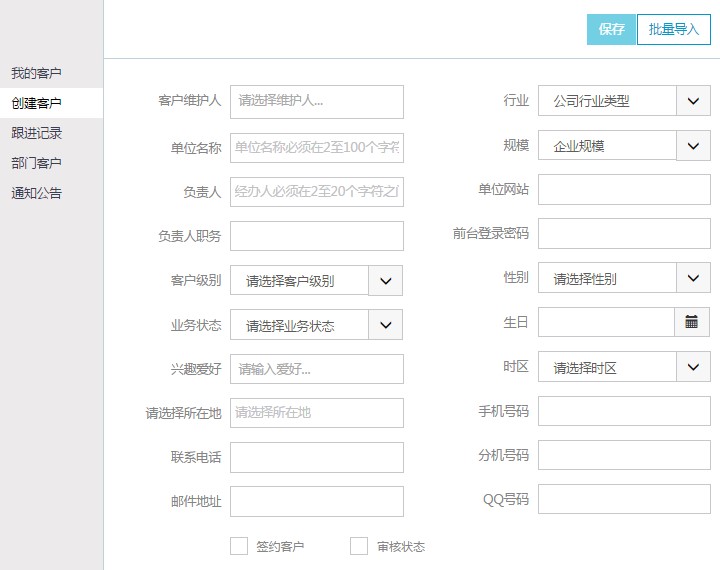Open the 请选择客户级别 dropdown
This screenshot has height=570, width=720.
[x=316, y=280]
